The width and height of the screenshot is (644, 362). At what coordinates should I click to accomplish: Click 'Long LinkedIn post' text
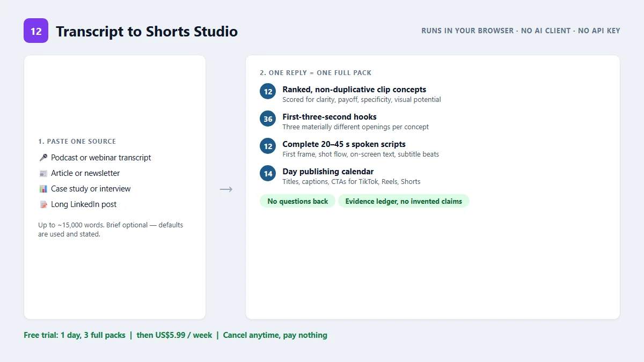point(84,204)
